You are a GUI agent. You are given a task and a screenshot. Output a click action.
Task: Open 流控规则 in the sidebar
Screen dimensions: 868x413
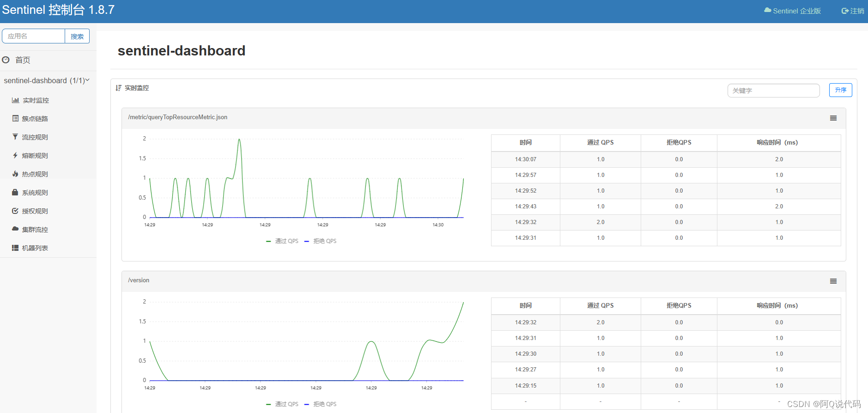(35, 137)
